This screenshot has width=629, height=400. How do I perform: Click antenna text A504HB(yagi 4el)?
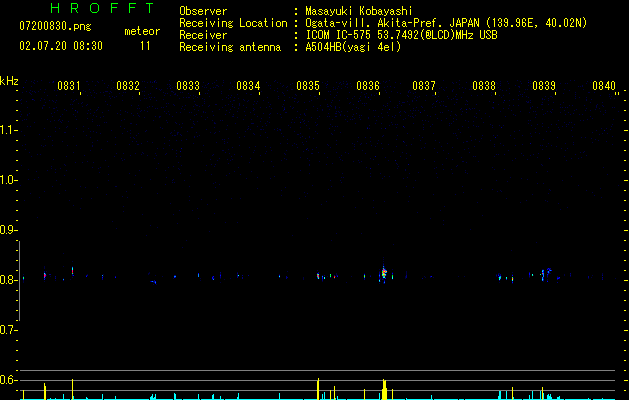click(353, 47)
